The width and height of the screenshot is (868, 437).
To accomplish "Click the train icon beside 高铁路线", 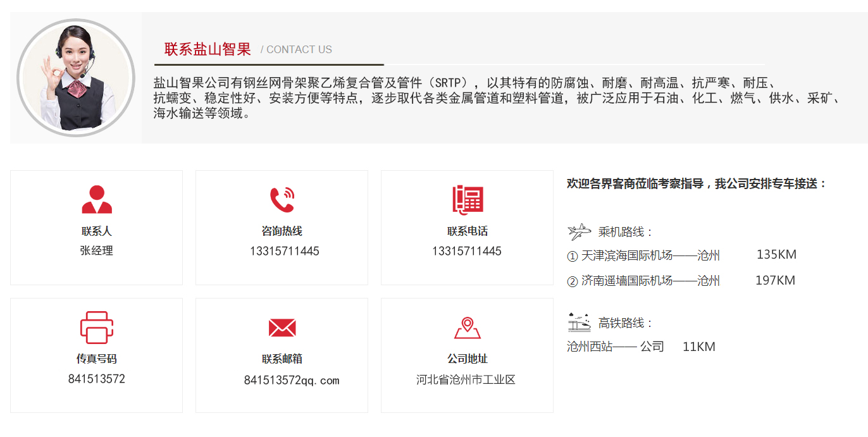I will tap(578, 323).
